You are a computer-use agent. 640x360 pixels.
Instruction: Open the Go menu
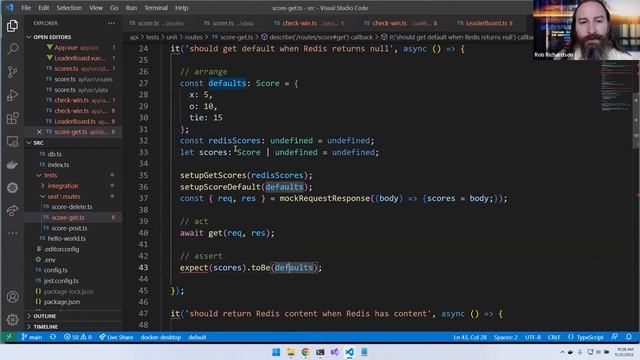(114, 8)
